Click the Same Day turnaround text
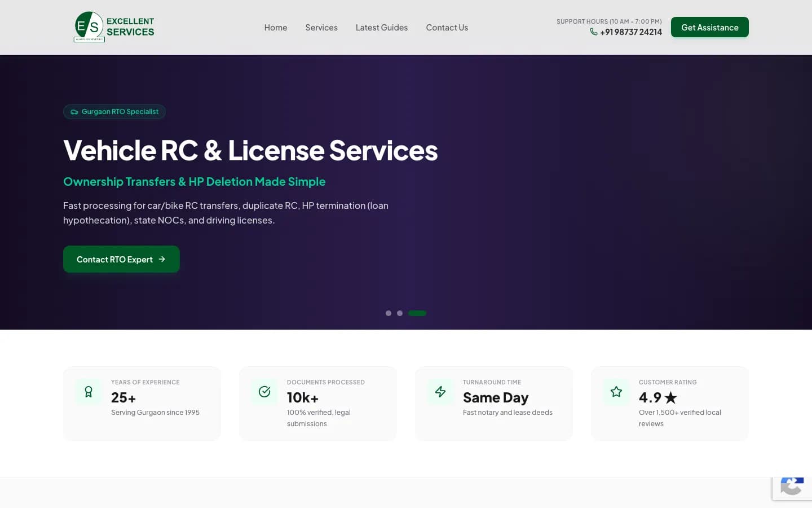This screenshot has width=812, height=508. coord(496,398)
